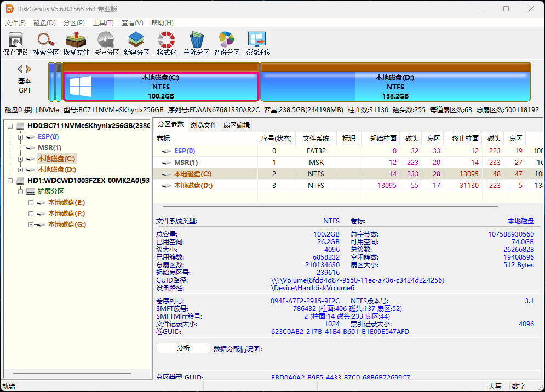
Task: Click the 删除分区 delete partition icon
Action: click(197, 43)
